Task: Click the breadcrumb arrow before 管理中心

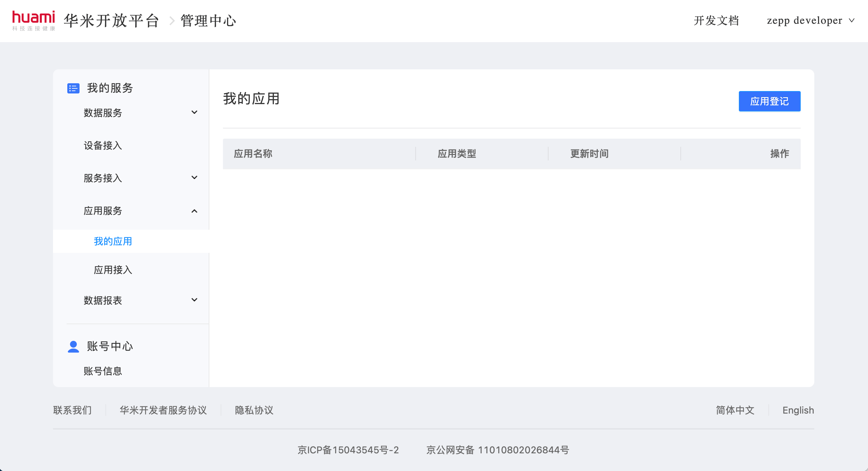Action: (x=172, y=21)
